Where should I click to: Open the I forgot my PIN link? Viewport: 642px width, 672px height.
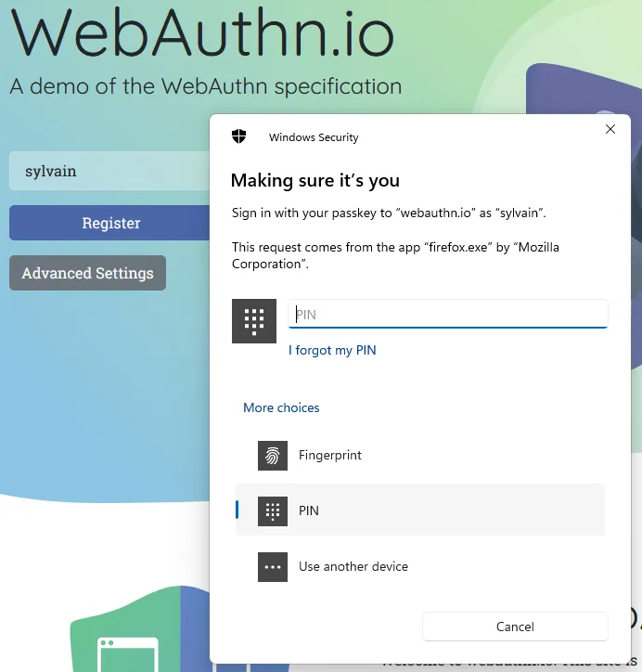tap(332, 350)
